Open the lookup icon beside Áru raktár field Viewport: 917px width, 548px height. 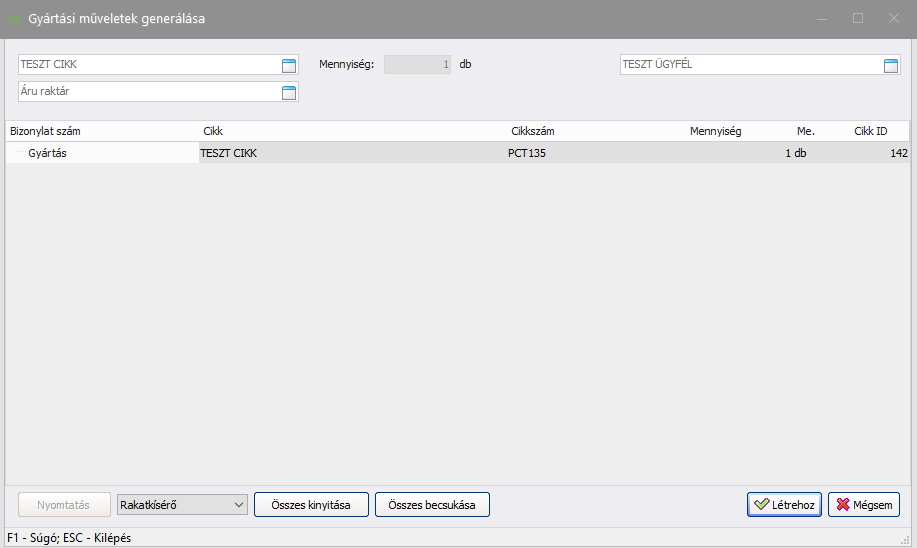coord(289,92)
